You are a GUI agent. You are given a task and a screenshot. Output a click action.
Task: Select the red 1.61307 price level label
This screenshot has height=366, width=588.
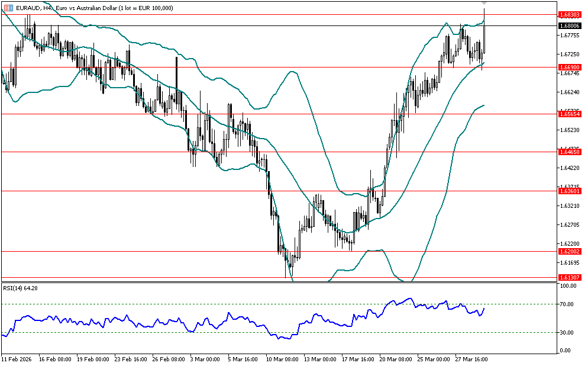(x=569, y=277)
